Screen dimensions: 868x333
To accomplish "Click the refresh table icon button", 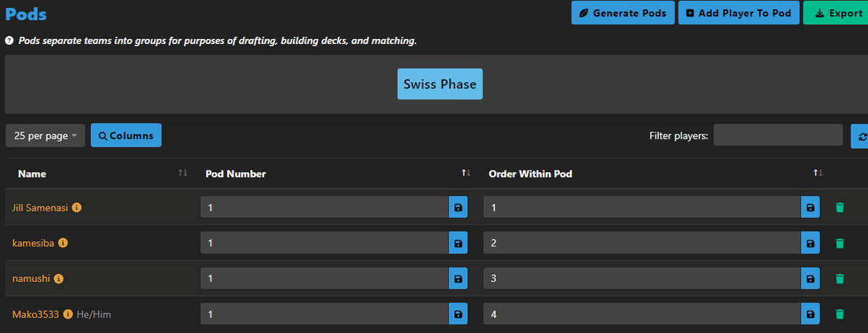I will pyautogui.click(x=860, y=135).
